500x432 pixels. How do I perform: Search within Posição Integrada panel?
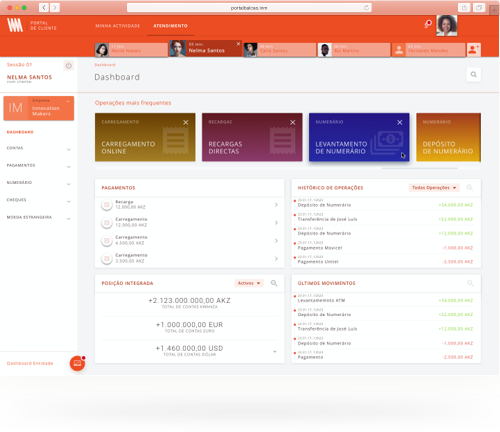[x=274, y=283]
